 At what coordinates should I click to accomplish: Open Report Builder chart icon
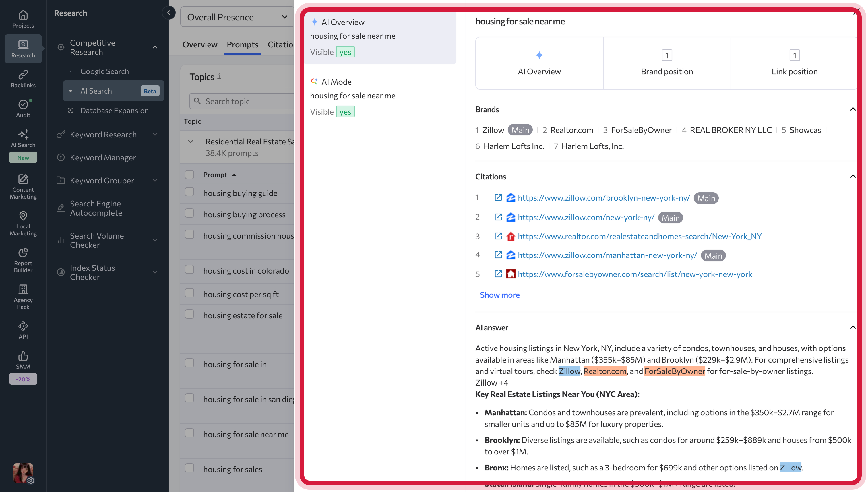(x=23, y=252)
